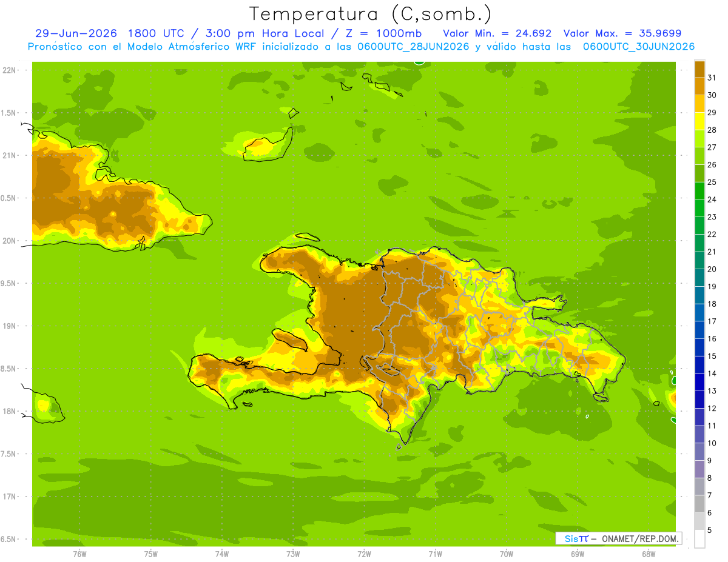Click the '31' colorbar label
The height and width of the screenshot is (562, 728).
(x=712, y=77)
